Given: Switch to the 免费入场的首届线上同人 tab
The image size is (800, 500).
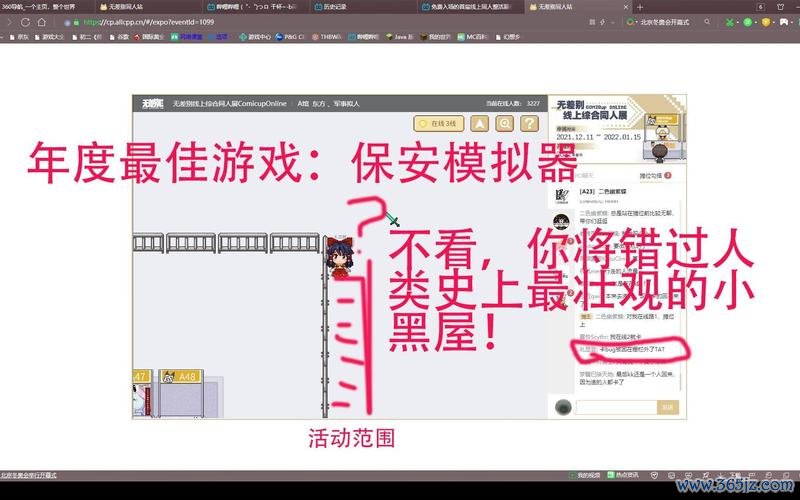Looking at the screenshot, I should tap(469, 7).
